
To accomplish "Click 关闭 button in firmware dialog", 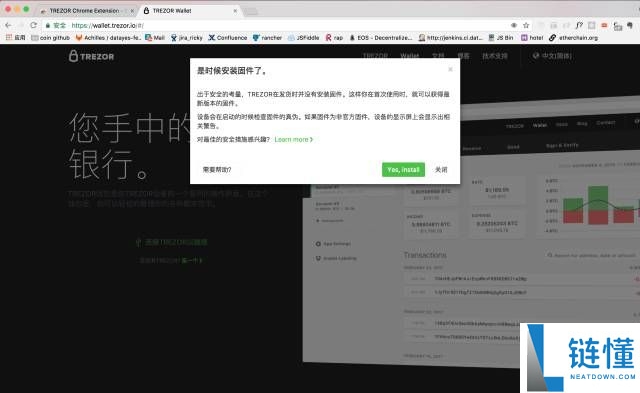I will coord(441,170).
